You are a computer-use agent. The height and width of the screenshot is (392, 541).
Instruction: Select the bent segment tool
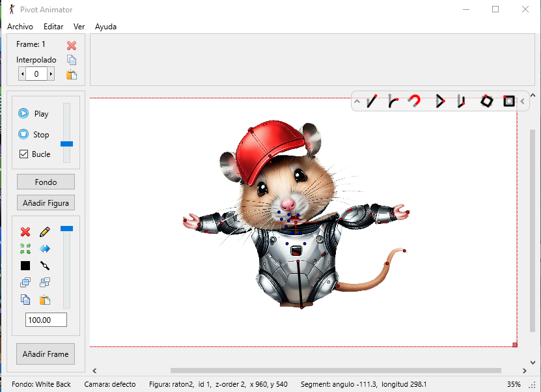pyautogui.click(x=393, y=101)
